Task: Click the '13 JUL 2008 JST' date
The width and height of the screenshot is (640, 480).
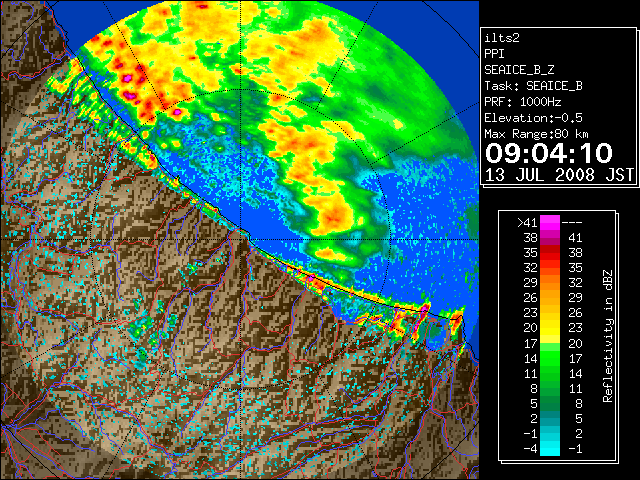Action: point(559,175)
